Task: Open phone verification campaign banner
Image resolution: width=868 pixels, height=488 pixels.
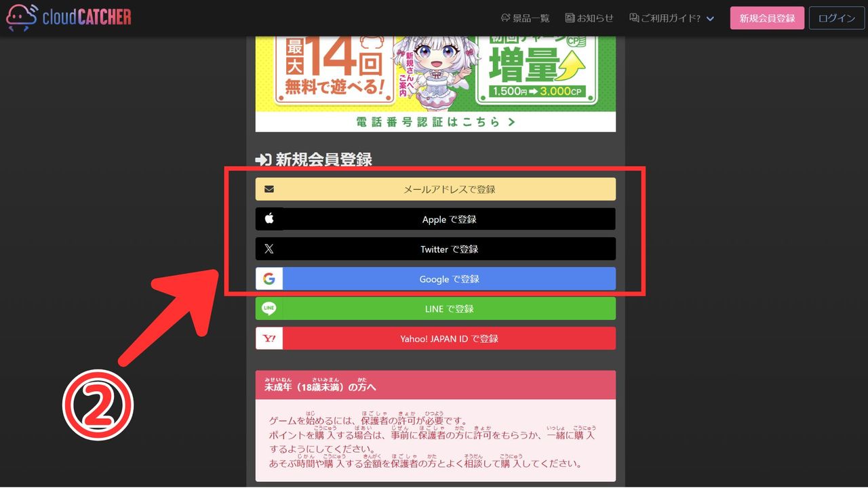Action: click(435, 84)
